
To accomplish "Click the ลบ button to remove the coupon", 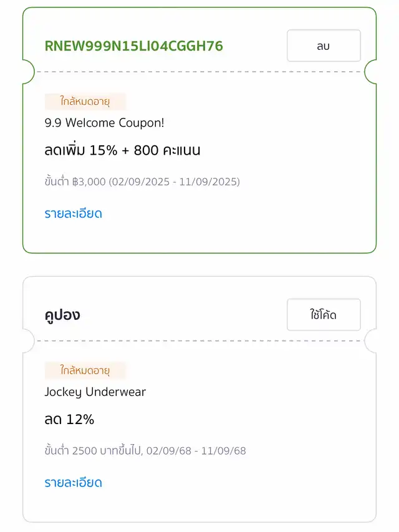I will click(324, 46).
